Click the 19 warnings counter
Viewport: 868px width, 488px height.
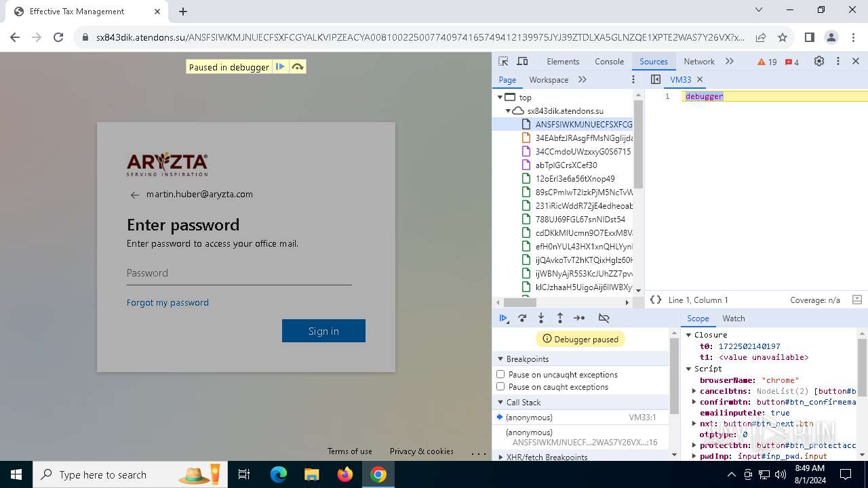[x=767, y=62]
